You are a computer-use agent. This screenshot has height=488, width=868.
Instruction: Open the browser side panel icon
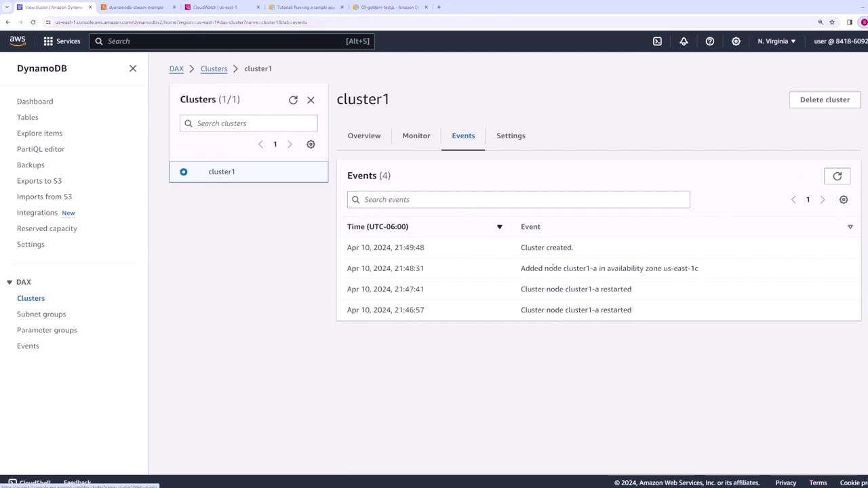(850, 22)
